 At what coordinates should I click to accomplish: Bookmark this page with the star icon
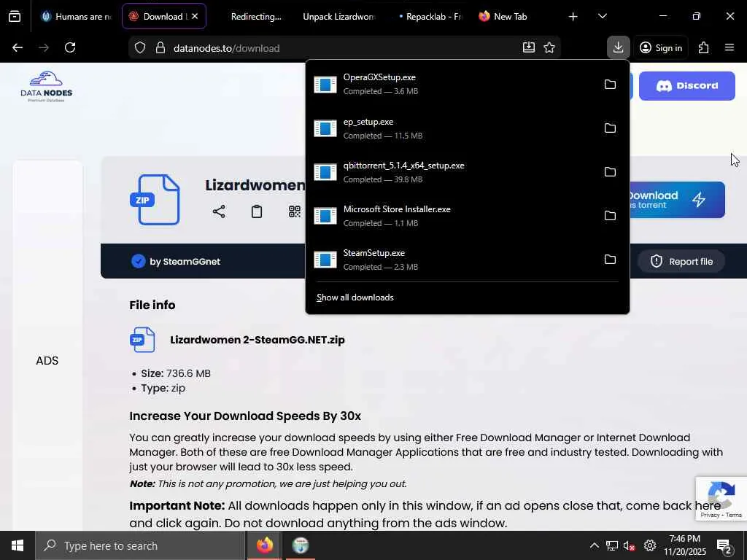point(549,47)
